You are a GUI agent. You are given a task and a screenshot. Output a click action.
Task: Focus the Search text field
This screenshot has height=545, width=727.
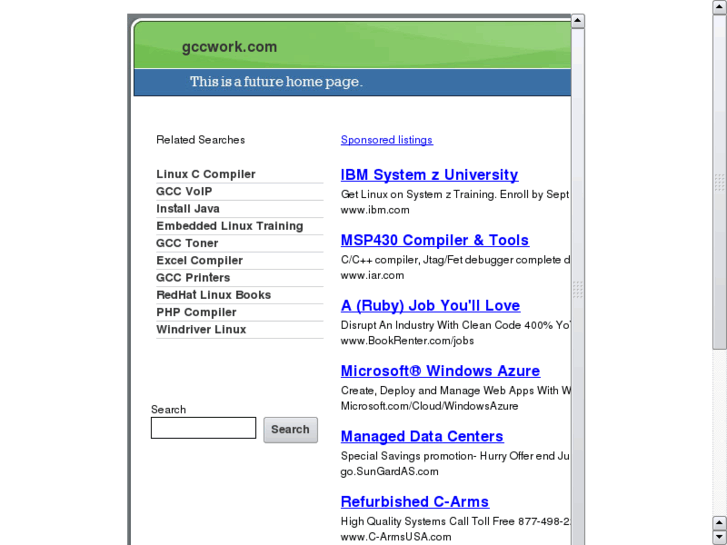pyautogui.click(x=203, y=428)
